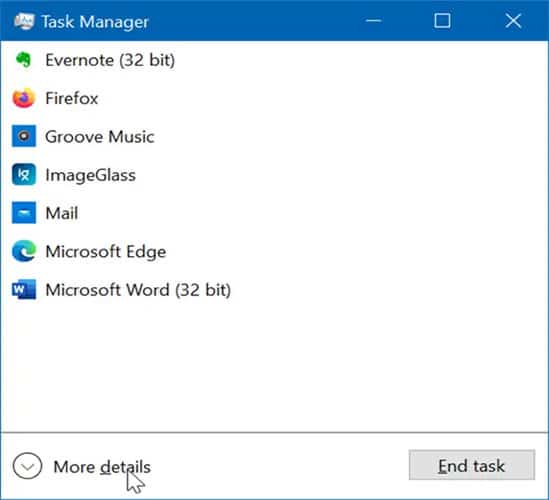
Task: Click the ImageGlass app icon
Action: (x=24, y=174)
